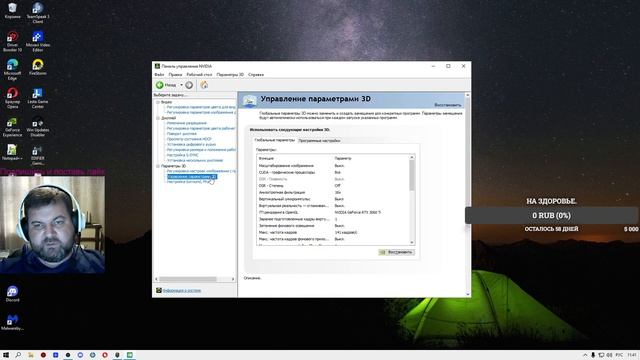The width and height of the screenshot is (640, 360).
Task: Open EDIFIER desktop shortcut icon
Action: tap(38, 155)
